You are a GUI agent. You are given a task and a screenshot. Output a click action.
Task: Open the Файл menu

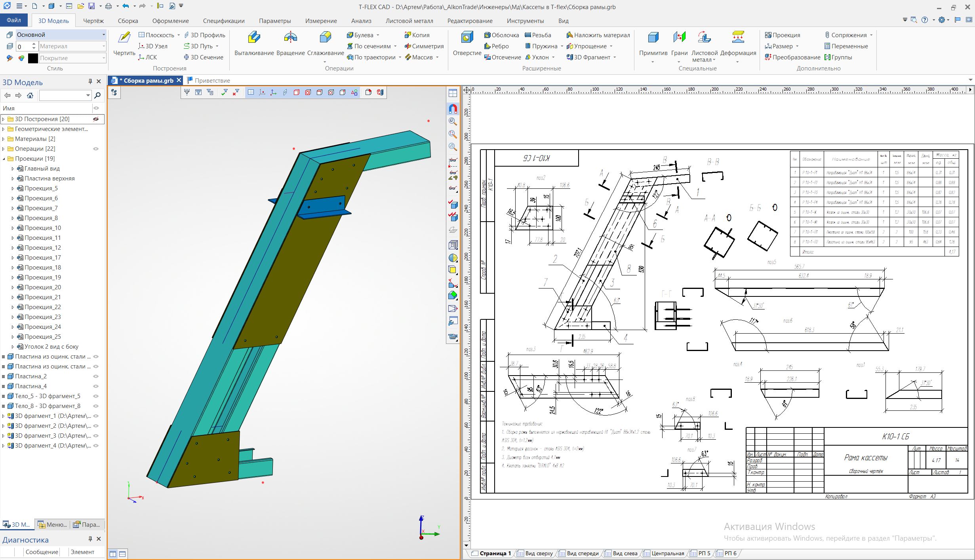pyautogui.click(x=14, y=20)
